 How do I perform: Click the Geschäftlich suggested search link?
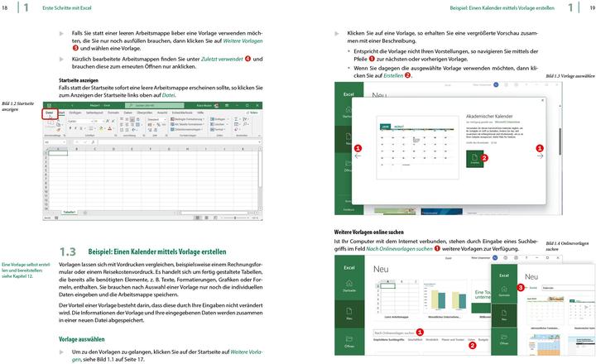[x=415, y=340]
